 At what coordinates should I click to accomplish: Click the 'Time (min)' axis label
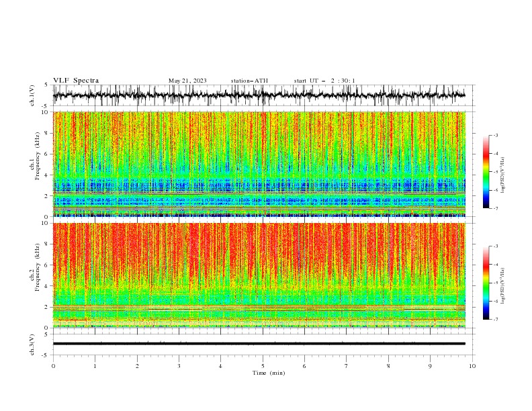coord(269,373)
